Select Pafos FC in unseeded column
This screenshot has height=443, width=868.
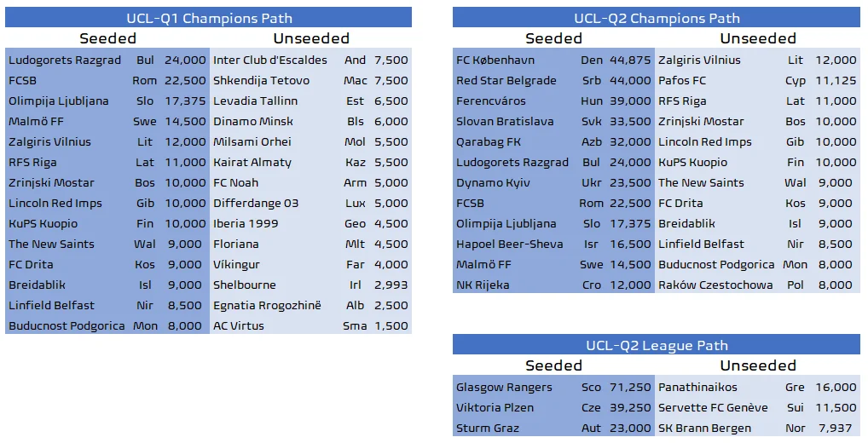pos(682,81)
